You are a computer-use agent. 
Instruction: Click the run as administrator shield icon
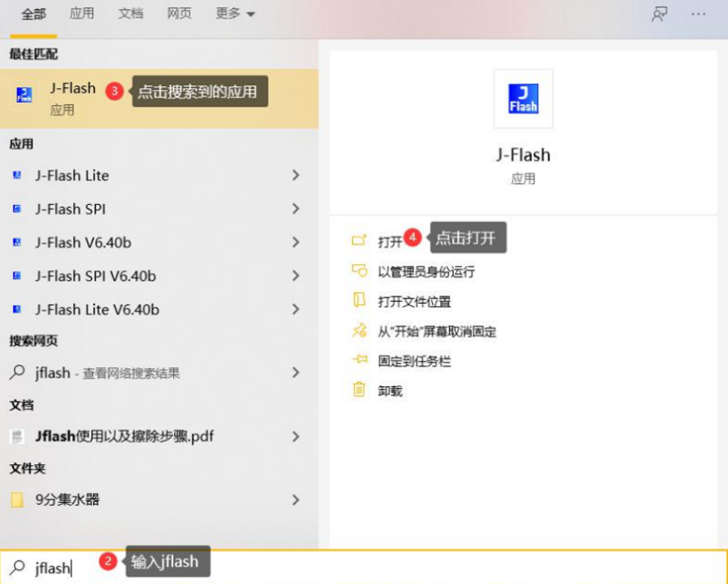(359, 270)
